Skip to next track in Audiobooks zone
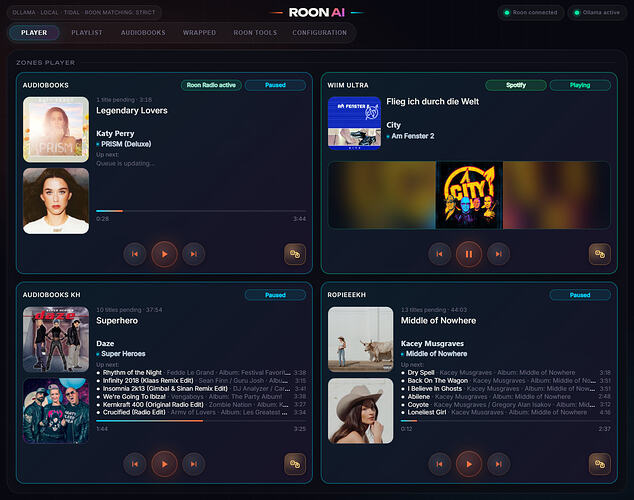This screenshot has width=634, height=500. [x=194, y=254]
